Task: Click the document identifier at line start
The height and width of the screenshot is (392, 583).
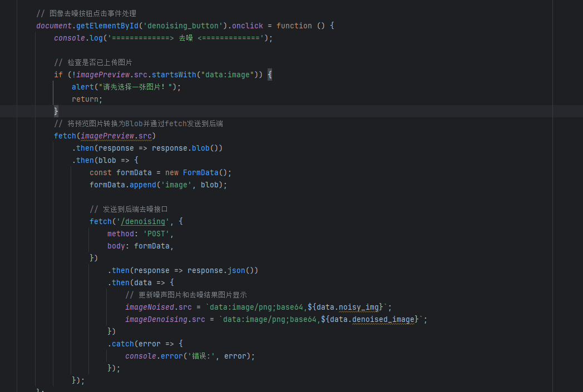Action: tap(54, 26)
